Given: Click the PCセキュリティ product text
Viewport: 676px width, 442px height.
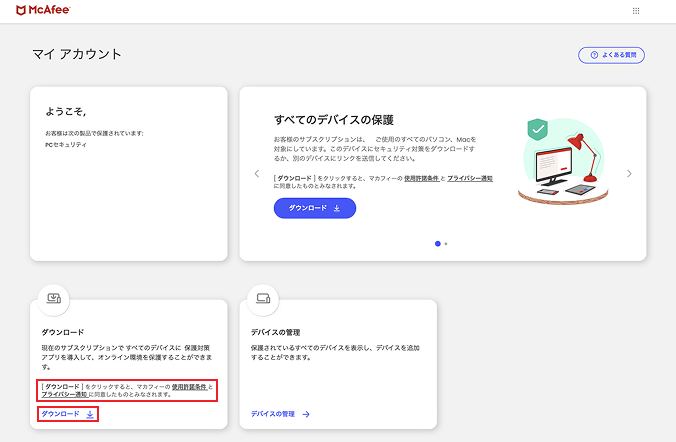Looking at the screenshot, I should click(66, 145).
